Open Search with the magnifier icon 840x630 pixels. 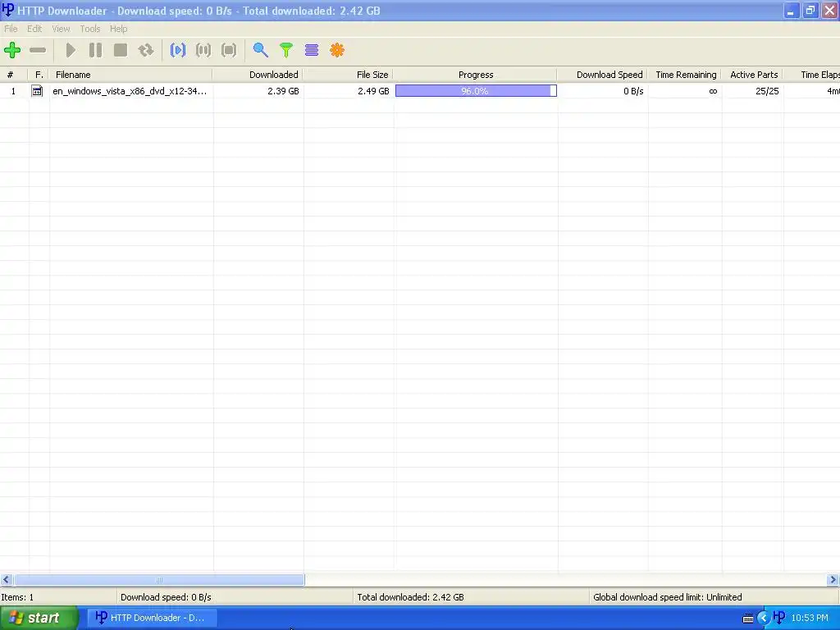(260, 50)
